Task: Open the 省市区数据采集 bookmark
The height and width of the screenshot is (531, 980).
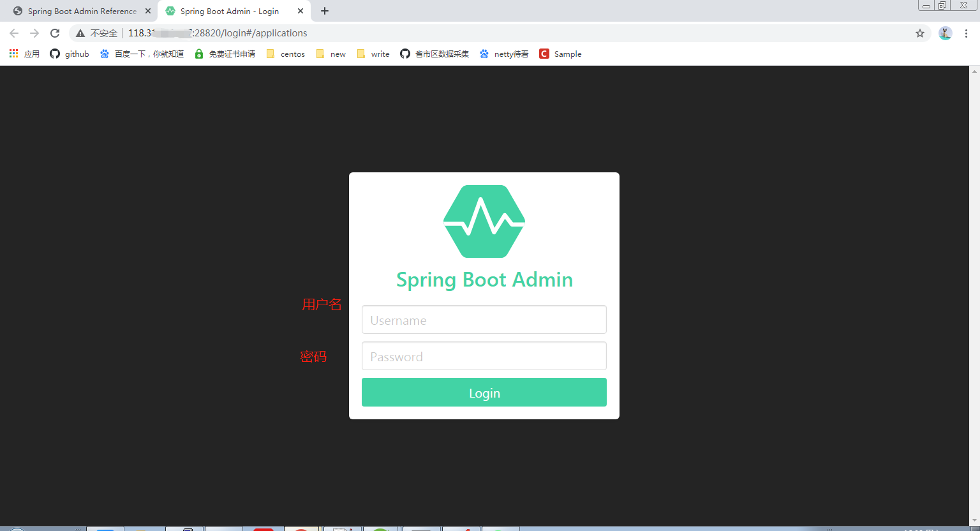Action: click(x=434, y=54)
